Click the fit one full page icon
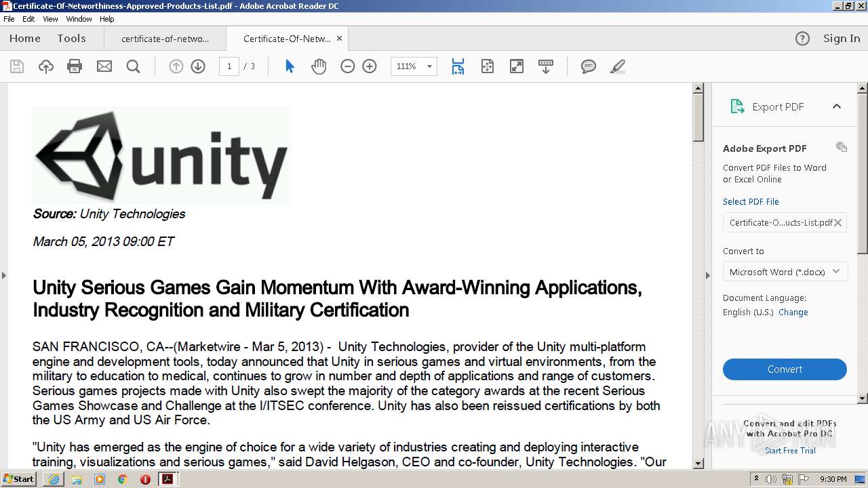The image size is (868, 488). click(x=487, y=66)
